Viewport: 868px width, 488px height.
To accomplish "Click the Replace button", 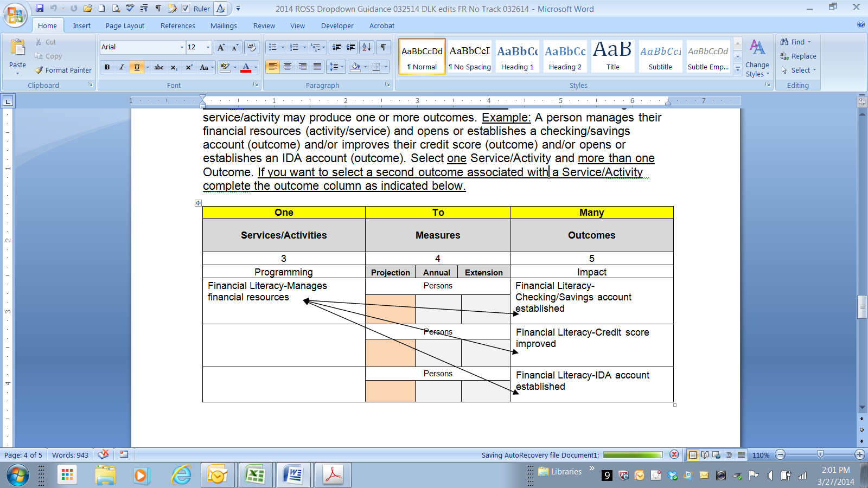I will coord(798,56).
